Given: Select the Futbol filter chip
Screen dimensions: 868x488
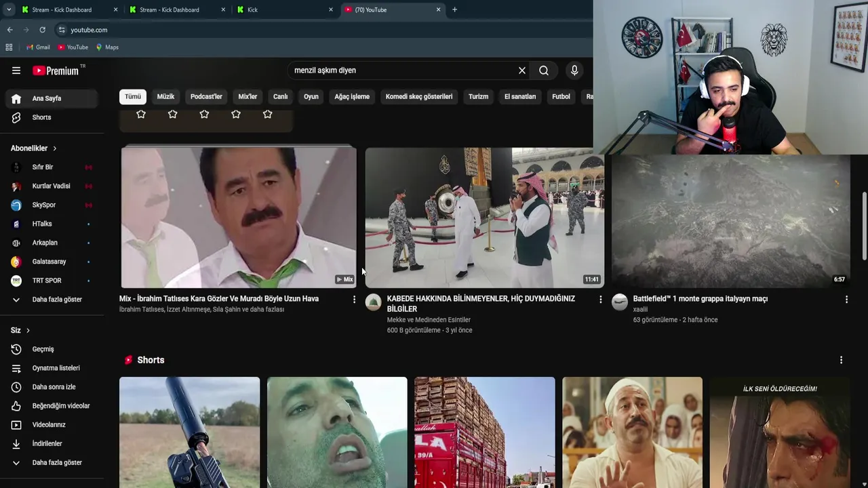Looking at the screenshot, I should tap(561, 96).
